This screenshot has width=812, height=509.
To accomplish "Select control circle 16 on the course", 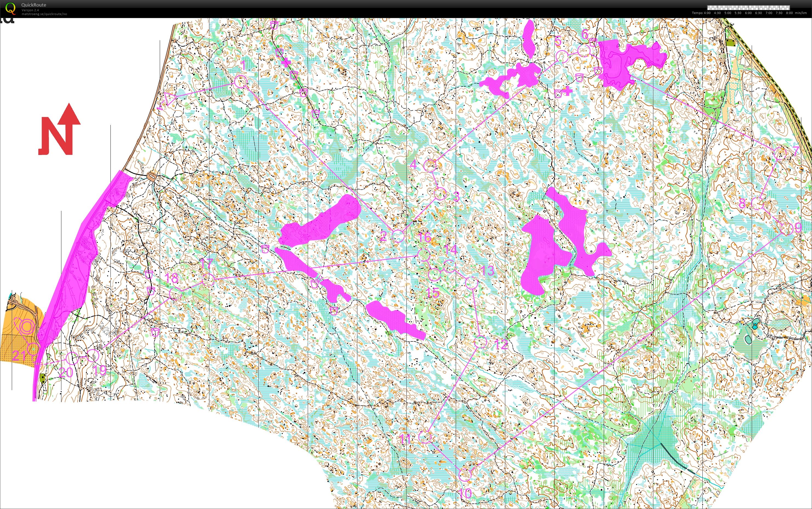I will (x=424, y=255).
